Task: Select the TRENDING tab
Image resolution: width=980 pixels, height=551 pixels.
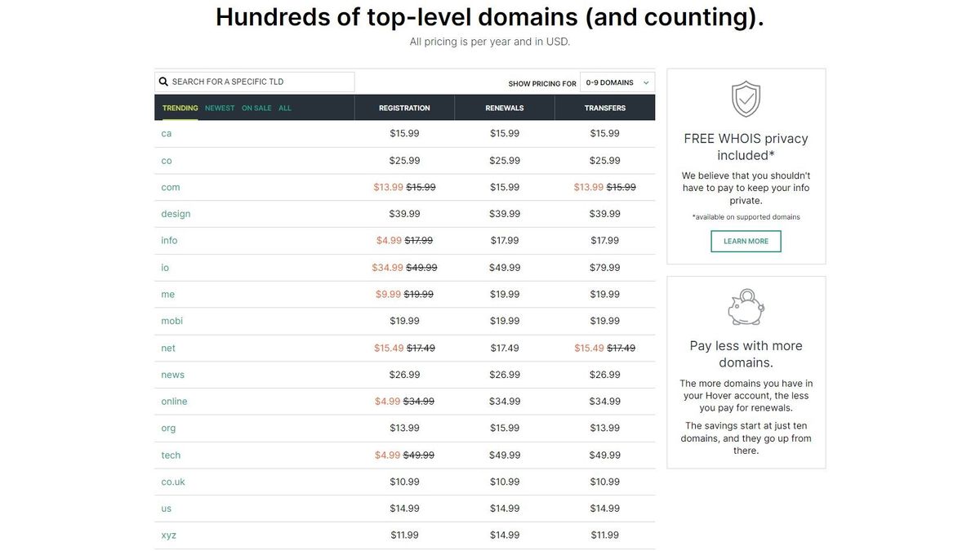Action: [x=179, y=107]
